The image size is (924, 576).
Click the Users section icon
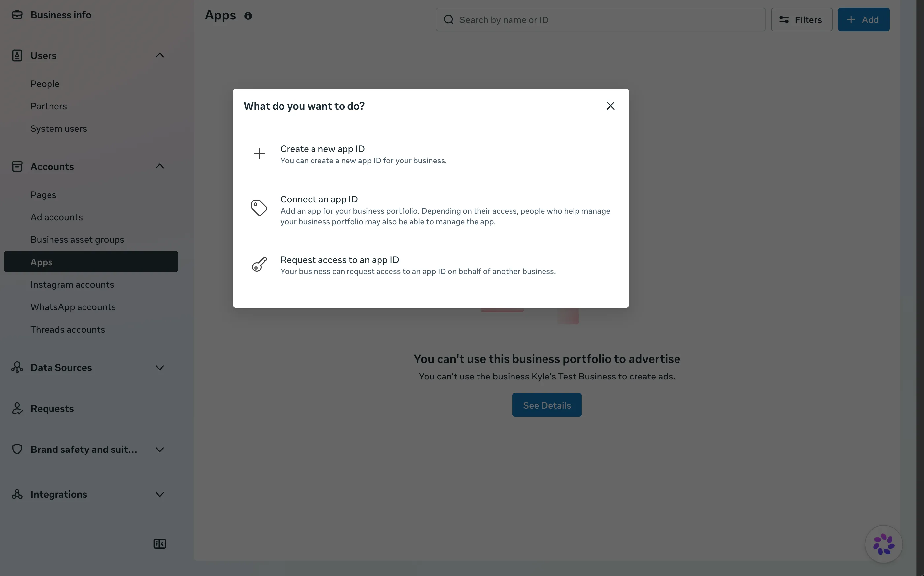pos(17,55)
